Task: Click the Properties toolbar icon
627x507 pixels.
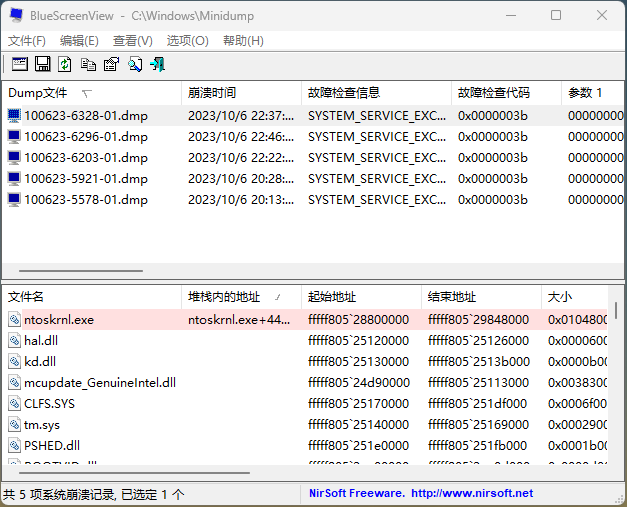Action: click(x=111, y=64)
